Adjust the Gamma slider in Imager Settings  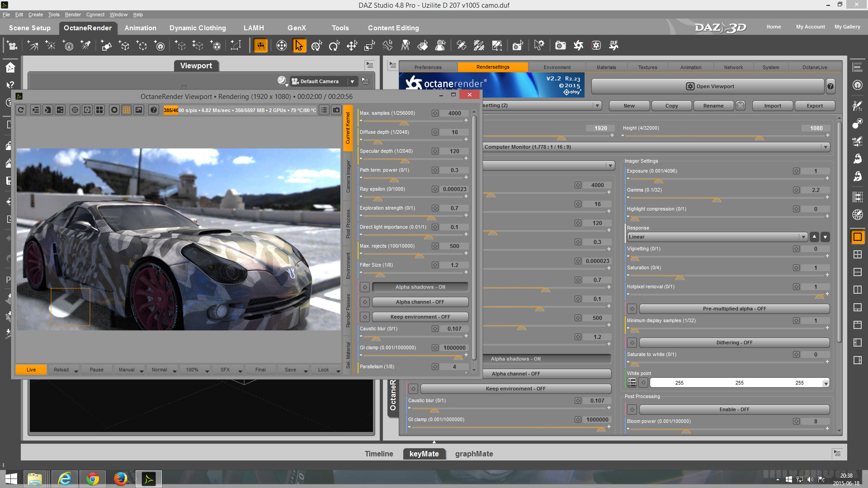(x=716, y=198)
